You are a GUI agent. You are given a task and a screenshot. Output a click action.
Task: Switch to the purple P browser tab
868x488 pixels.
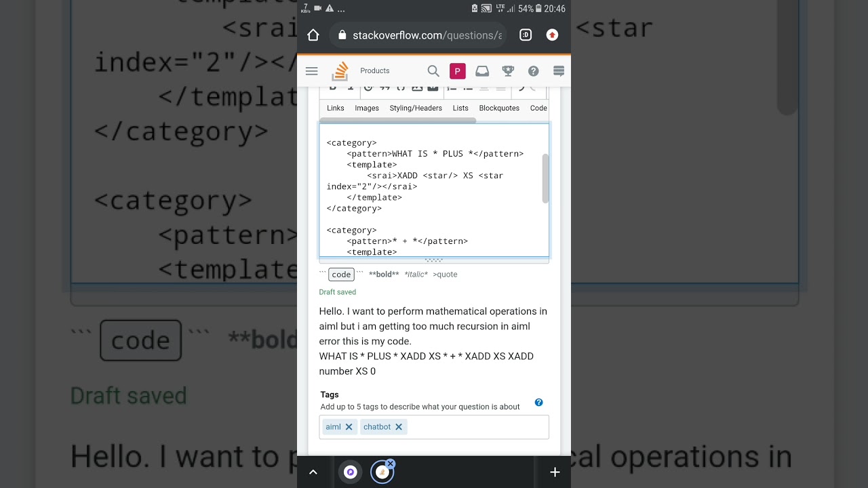(x=351, y=472)
